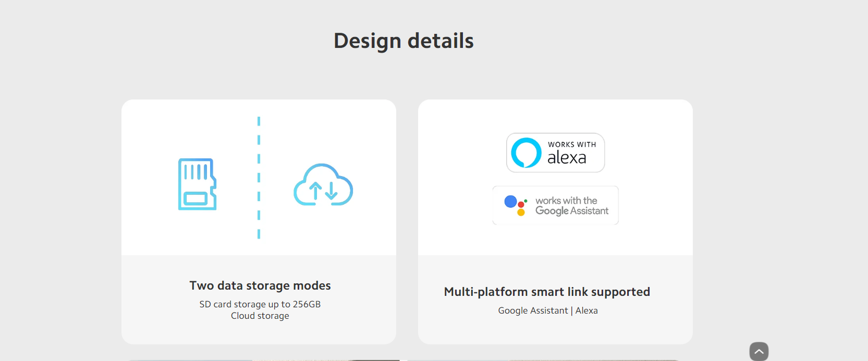
Task: Click the back-to-top chevron button
Action: 759,352
